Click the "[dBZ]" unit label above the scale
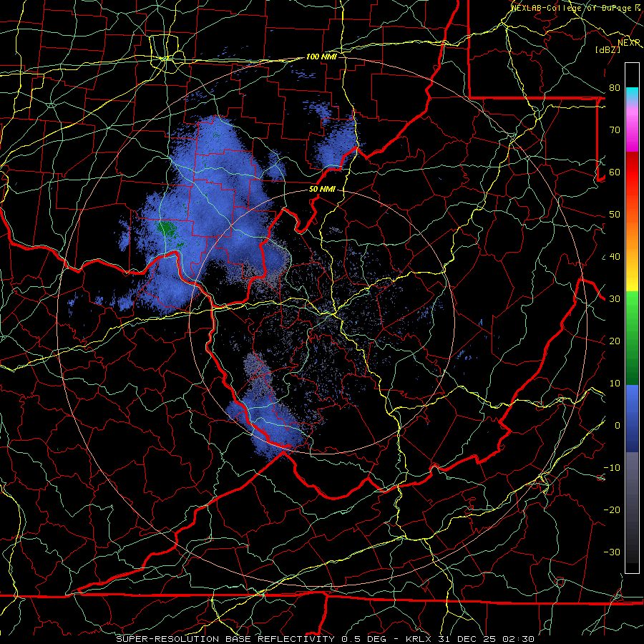The height and width of the screenshot is (644, 644). tap(608, 49)
